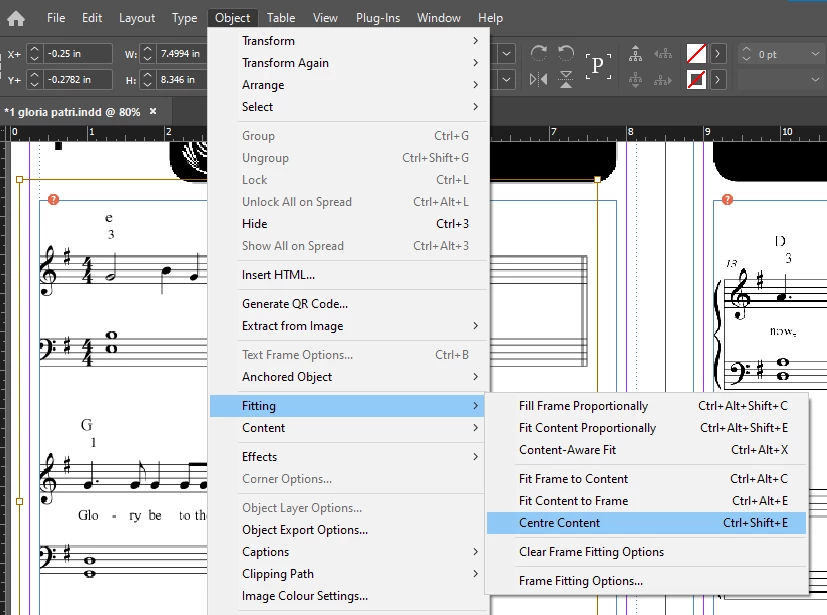Close the gloria patri.indd document tab

153,111
